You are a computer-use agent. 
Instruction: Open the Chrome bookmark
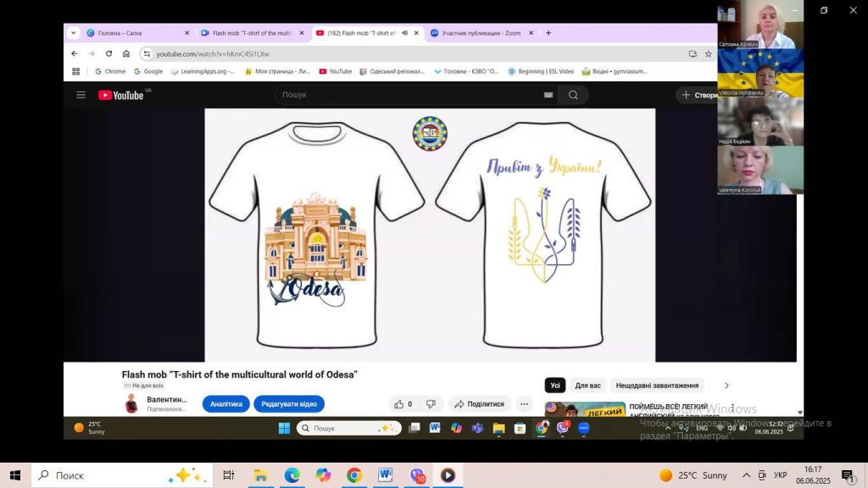coord(110,71)
